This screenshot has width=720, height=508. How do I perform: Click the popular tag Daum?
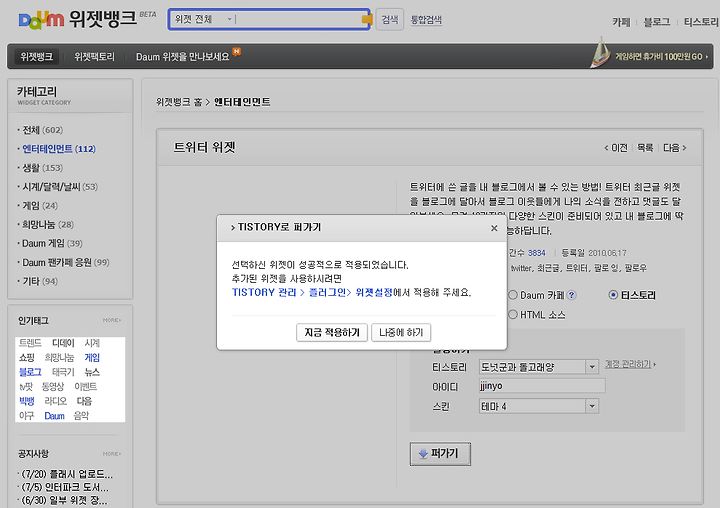[54, 416]
